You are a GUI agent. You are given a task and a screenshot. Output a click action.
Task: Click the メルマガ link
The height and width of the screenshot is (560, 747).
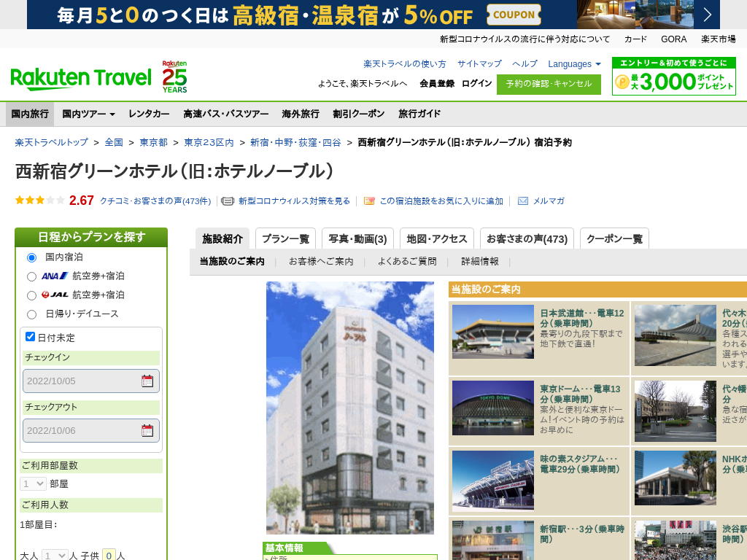point(549,201)
